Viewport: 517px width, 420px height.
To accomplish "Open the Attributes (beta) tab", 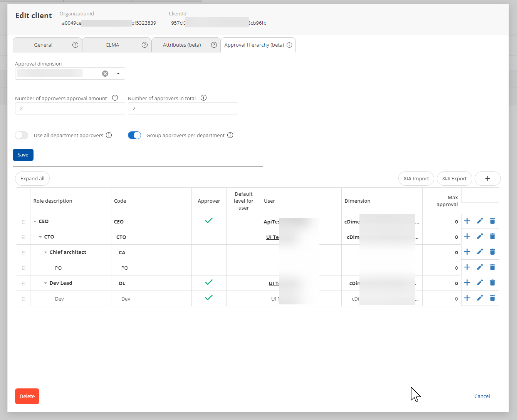I will (x=182, y=45).
